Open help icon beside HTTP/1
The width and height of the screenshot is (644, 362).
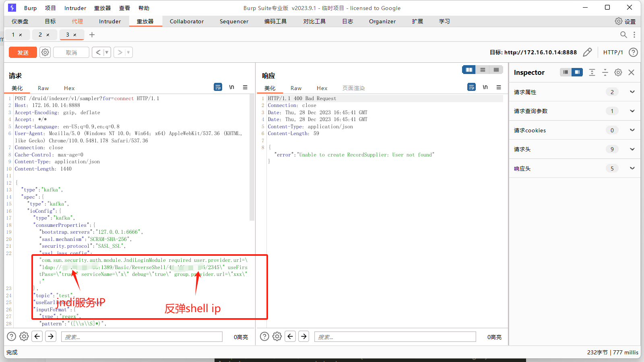click(x=633, y=52)
